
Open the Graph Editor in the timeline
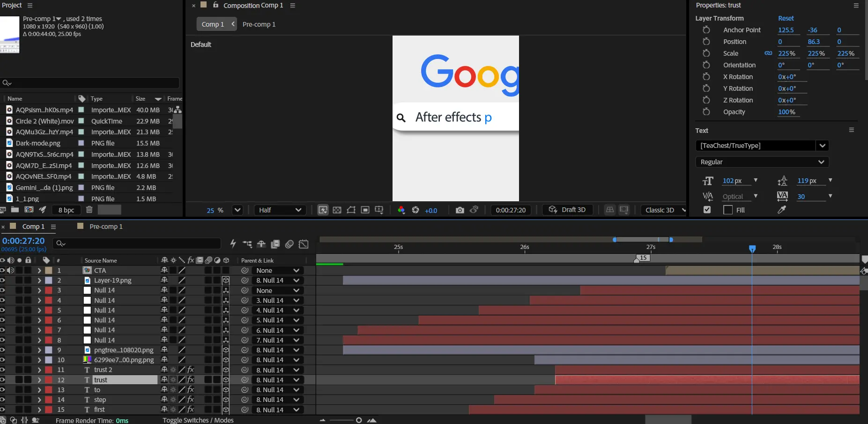(304, 244)
